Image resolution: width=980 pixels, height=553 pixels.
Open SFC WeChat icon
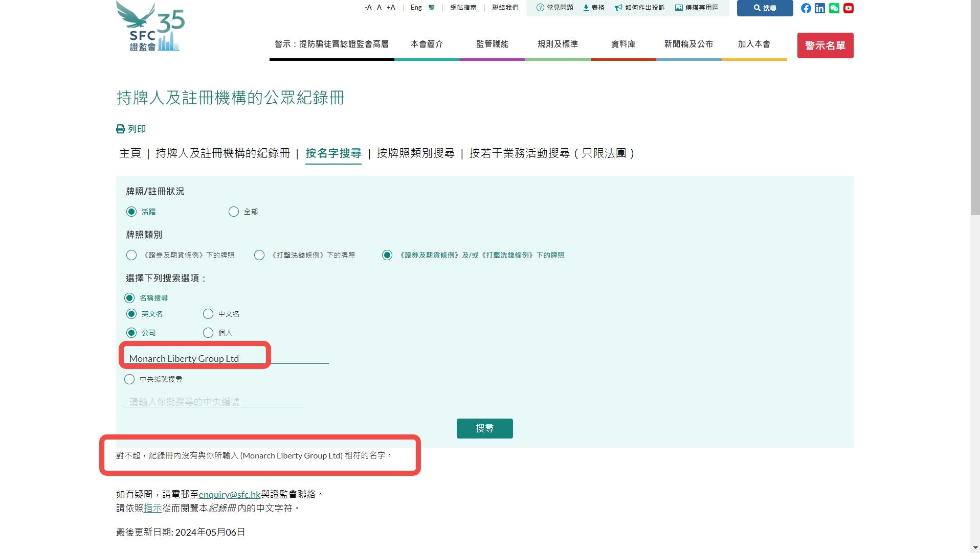coord(834,8)
